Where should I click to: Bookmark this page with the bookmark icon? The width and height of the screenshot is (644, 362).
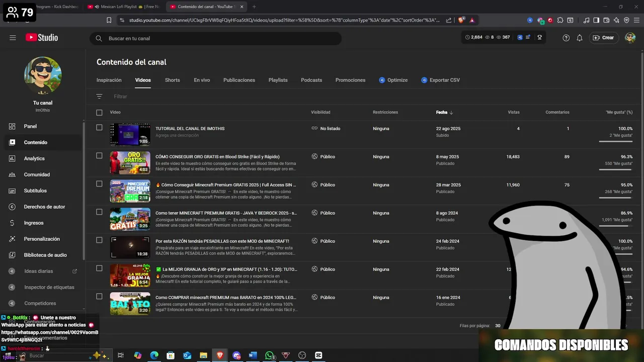pos(109,20)
